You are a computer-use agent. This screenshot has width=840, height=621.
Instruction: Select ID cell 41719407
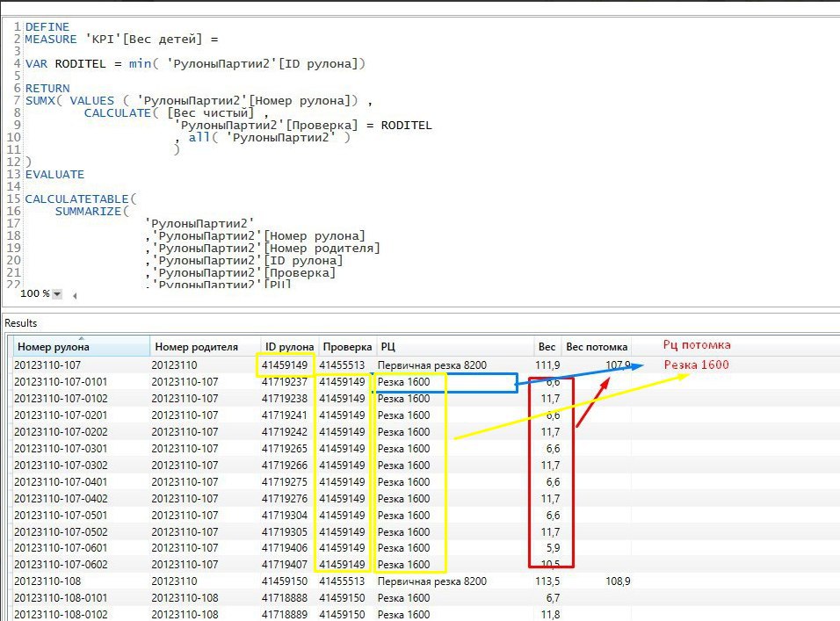pos(286,565)
